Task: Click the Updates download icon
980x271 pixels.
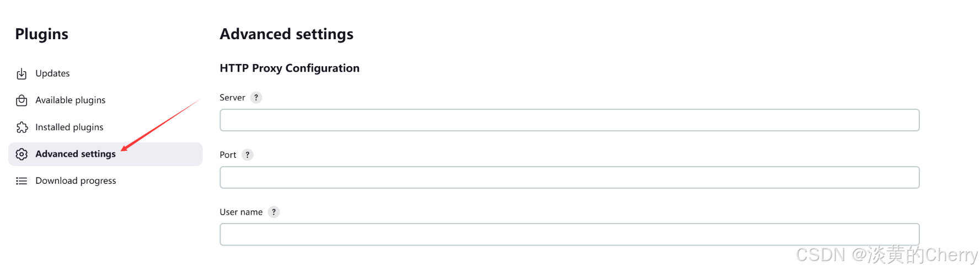Action: [22, 73]
